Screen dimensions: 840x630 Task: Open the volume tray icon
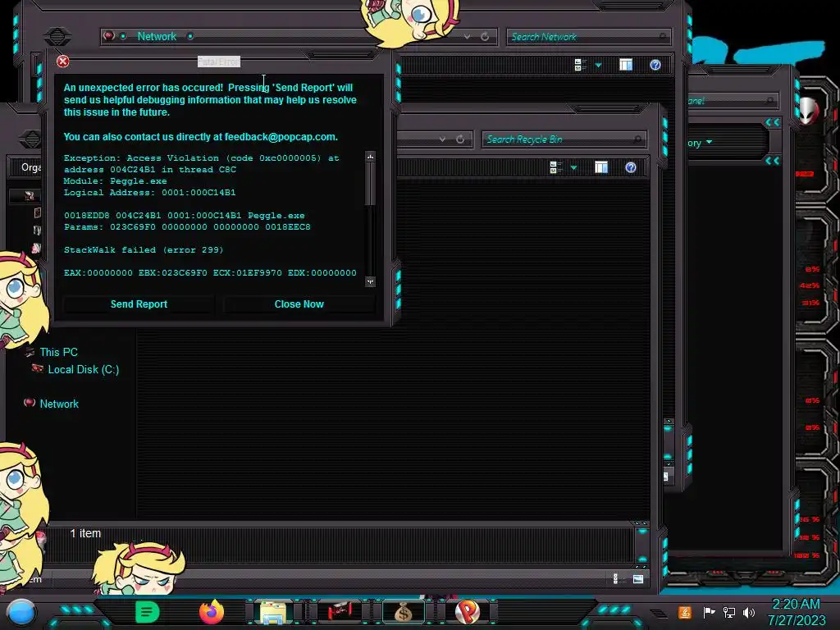click(x=749, y=612)
